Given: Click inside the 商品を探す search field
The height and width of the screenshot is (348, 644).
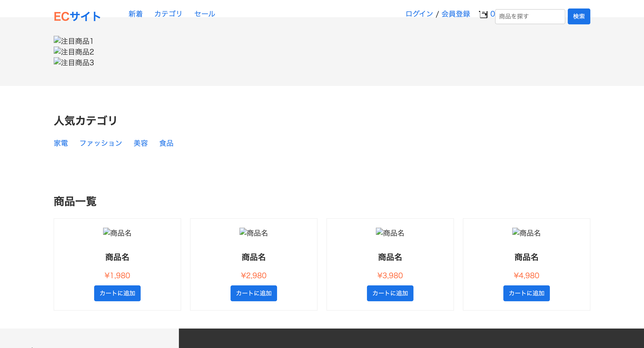Looking at the screenshot, I should point(530,16).
